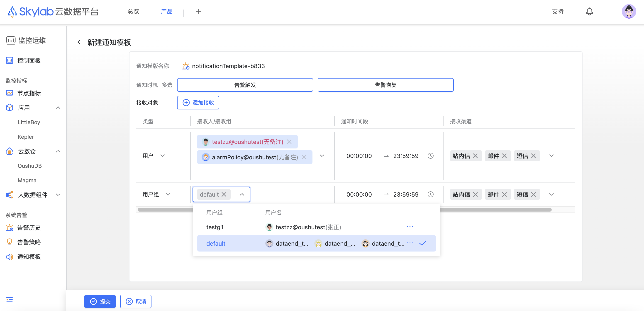
Task: Expand the 大数据组件 sidebar section
Action: pos(58,195)
